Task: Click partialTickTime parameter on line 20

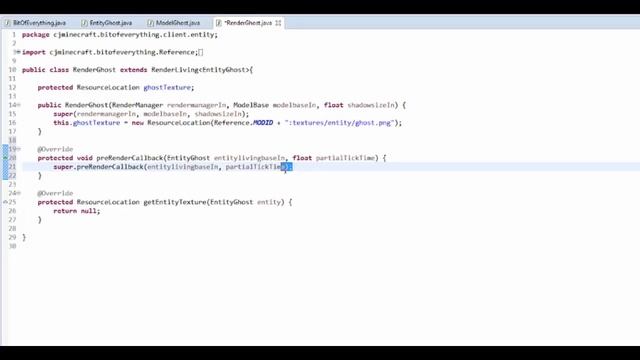Action: (345, 158)
